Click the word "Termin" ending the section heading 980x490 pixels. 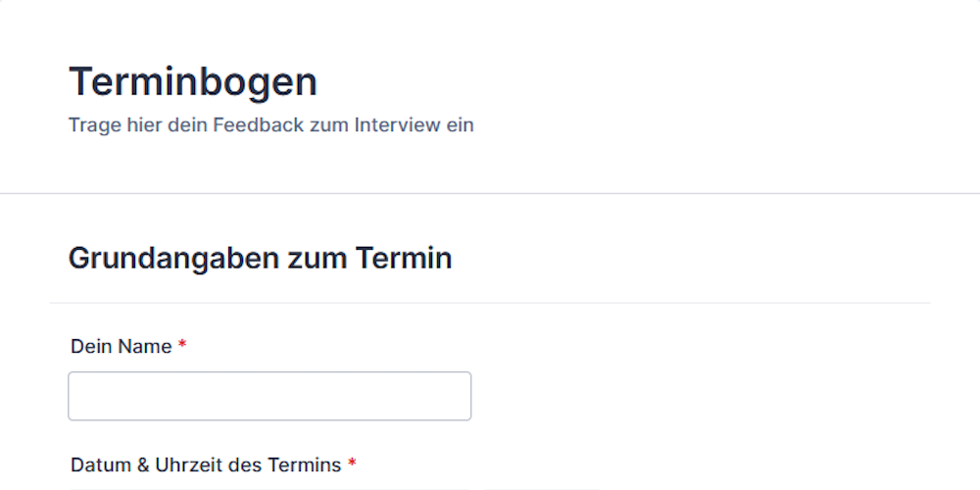point(403,258)
